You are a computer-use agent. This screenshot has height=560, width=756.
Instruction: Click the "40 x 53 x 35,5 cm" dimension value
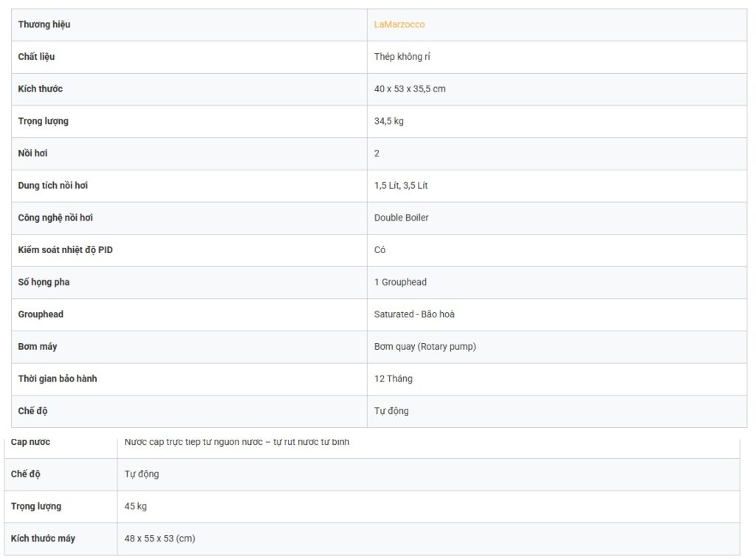pyautogui.click(x=410, y=89)
